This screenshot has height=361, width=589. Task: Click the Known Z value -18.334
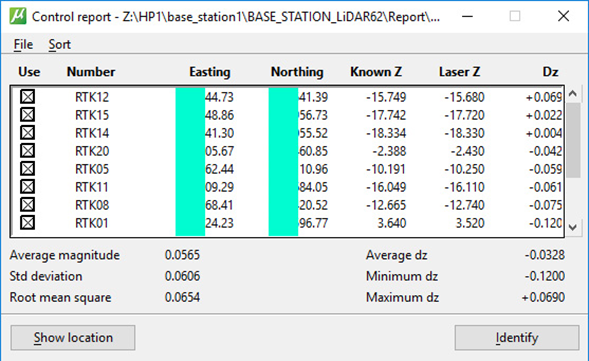coord(386,133)
